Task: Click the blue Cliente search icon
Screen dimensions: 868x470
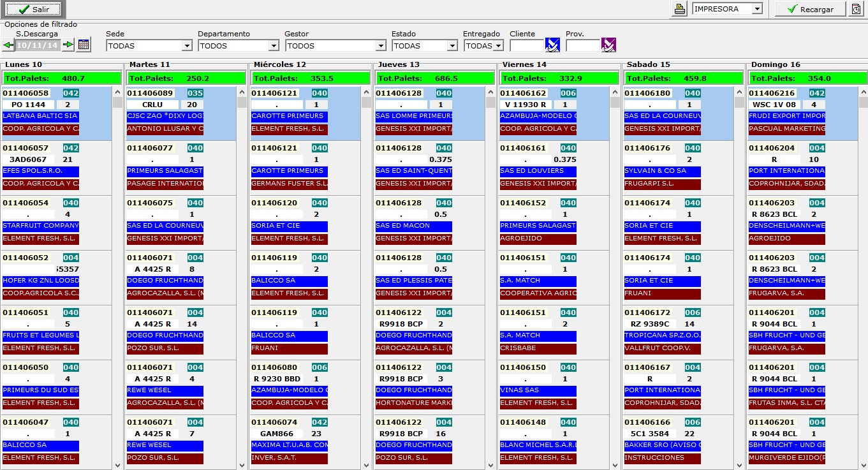Action: point(552,45)
